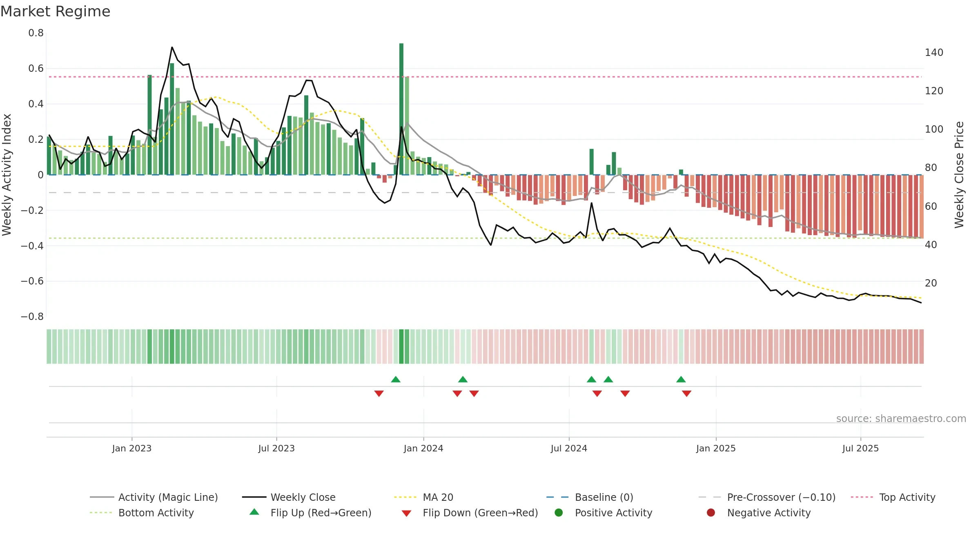
Task: Click the Jan 2023 axis label
Action: point(132,448)
